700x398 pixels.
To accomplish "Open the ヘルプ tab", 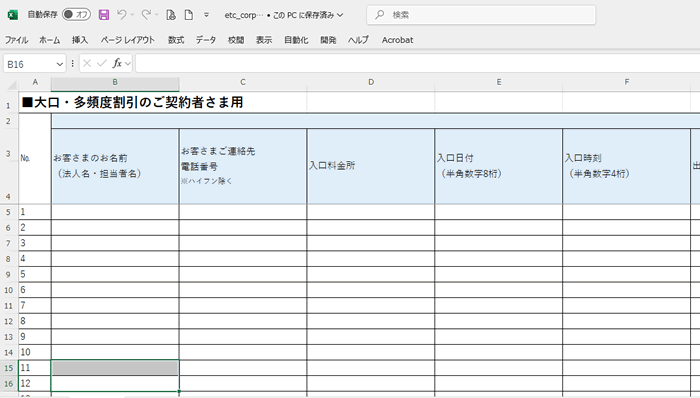I will coord(358,40).
